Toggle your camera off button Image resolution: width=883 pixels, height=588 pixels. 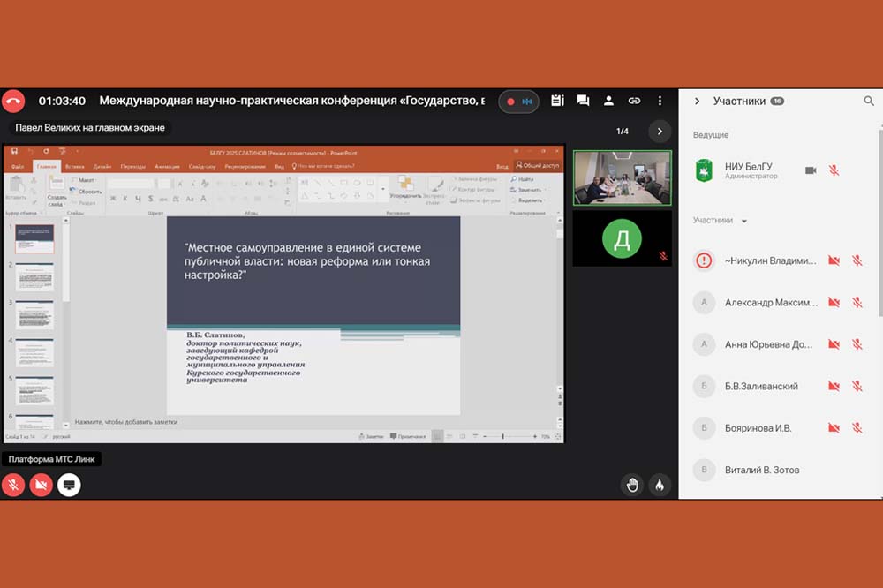(42, 484)
